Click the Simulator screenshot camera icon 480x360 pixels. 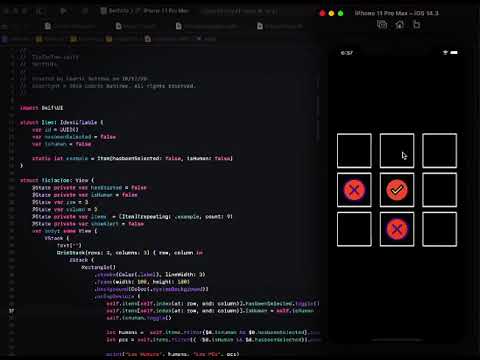382,25
